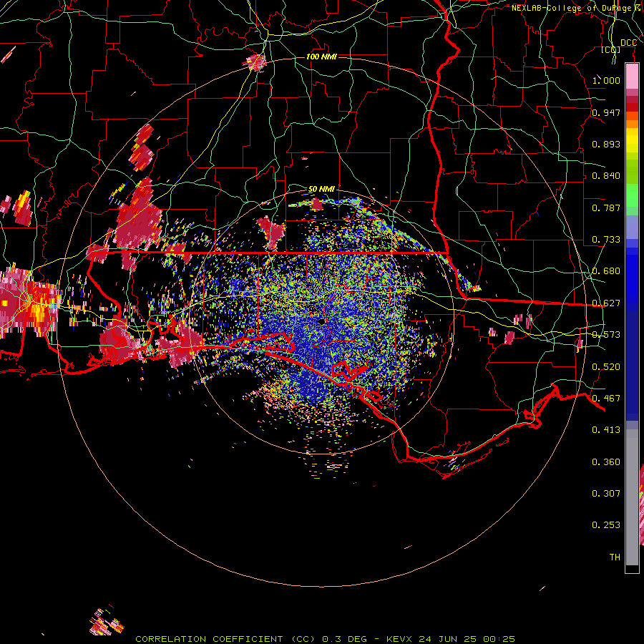Click the 0.307 scale value
Viewport: 644px width, 644px height.
click(606, 494)
